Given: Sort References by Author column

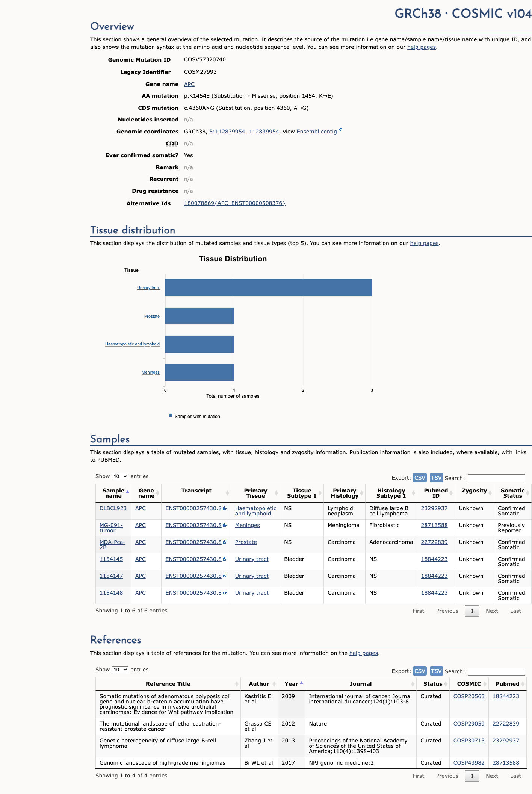Looking at the screenshot, I should tap(259, 684).
